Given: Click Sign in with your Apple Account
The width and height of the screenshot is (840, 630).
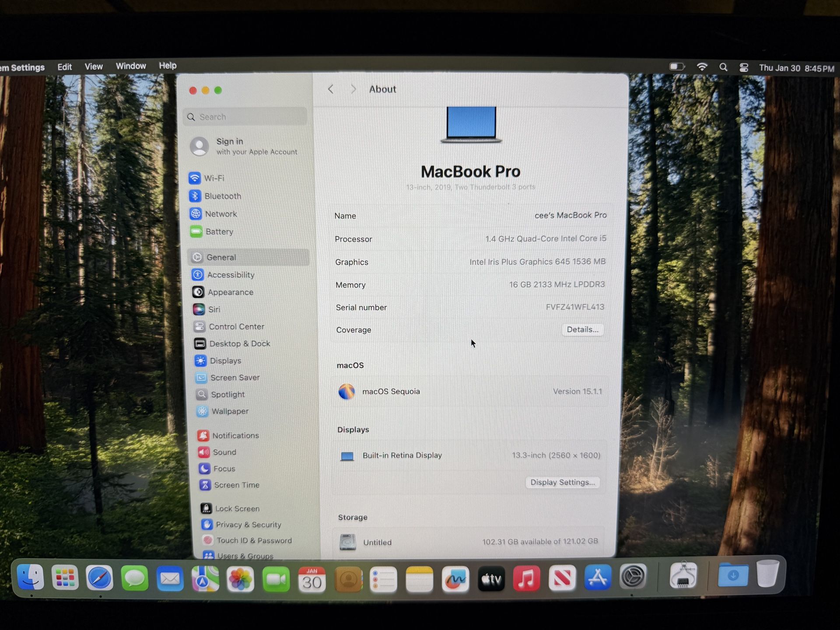Looking at the screenshot, I should (x=245, y=146).
